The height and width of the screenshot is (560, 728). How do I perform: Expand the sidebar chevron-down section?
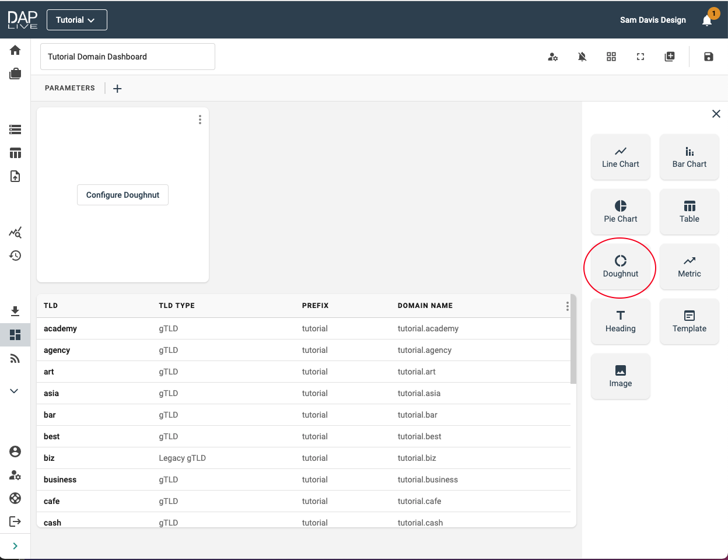pyautogui.click(x=15, y=391)
